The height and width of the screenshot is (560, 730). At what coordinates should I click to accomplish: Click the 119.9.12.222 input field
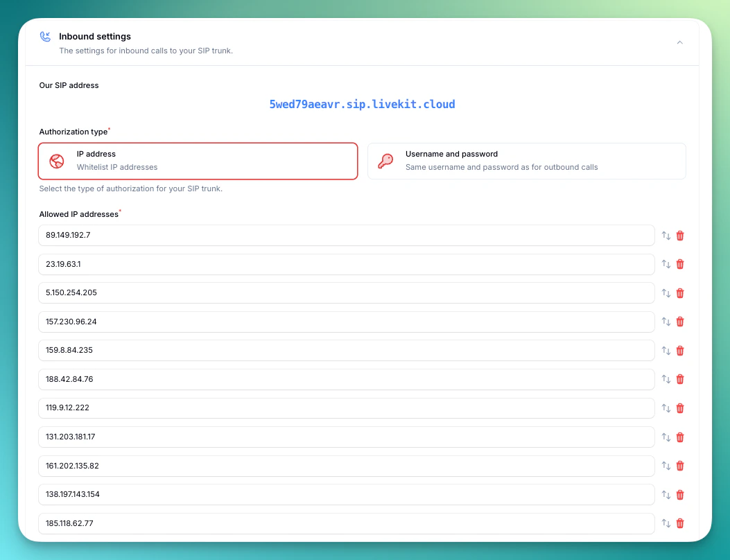[347, 408]
